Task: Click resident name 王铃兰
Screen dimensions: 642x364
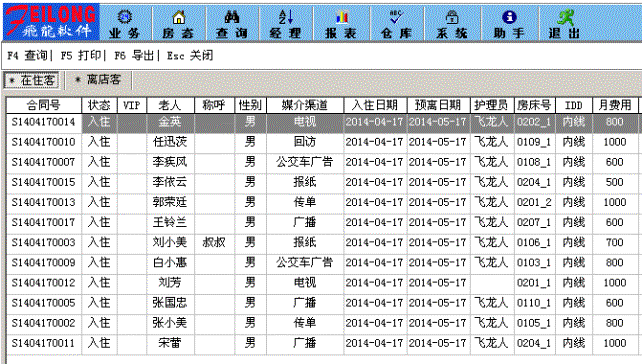Action: click(x=170, y=222)
